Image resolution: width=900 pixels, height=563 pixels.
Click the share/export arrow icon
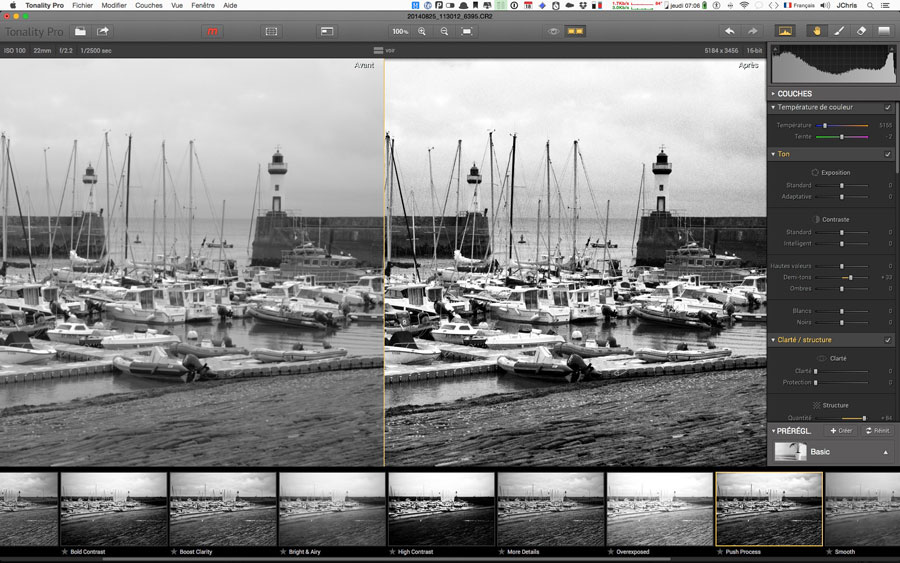tap(103, 31)
